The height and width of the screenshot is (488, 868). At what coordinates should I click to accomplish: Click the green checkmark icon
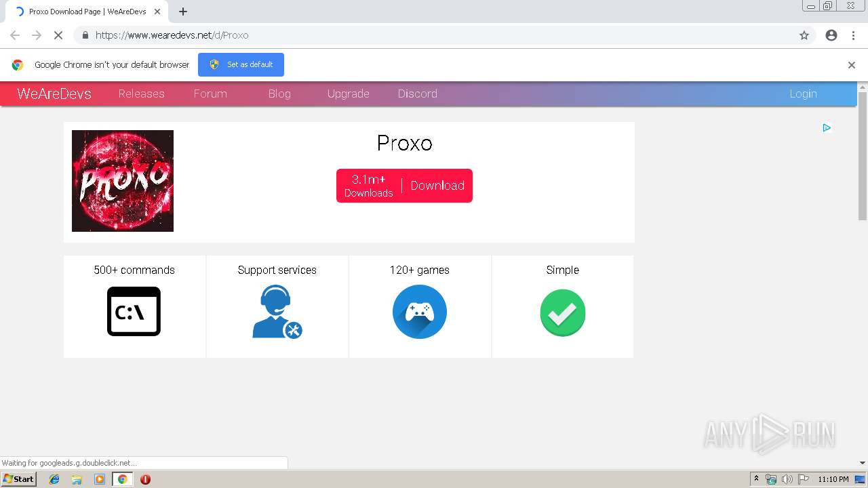point(563,312)
